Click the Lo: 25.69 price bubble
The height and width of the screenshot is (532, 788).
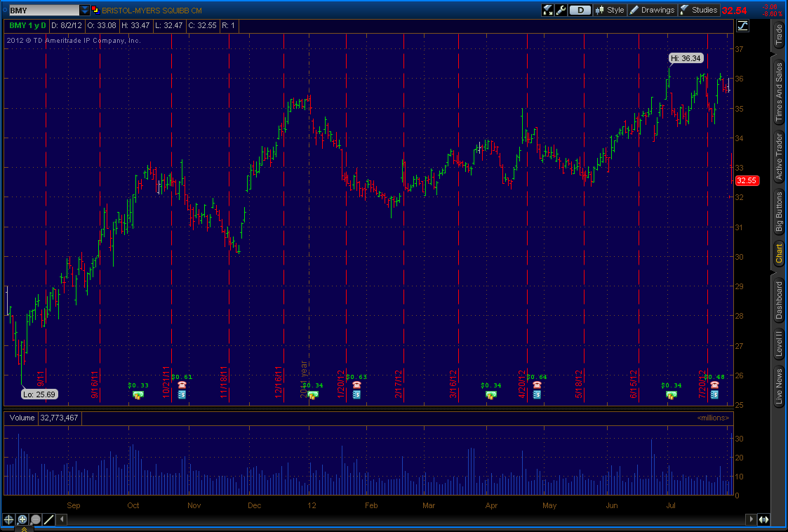[39, 394]
